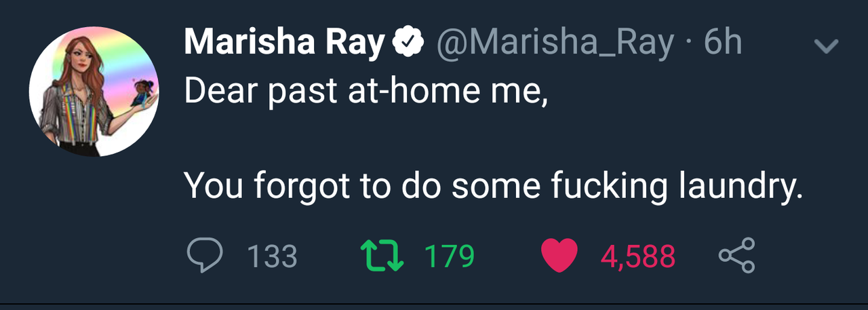This screenshot has width=868, height=310.
Task: Click the 179 retweets count
Action: point(449,256)
